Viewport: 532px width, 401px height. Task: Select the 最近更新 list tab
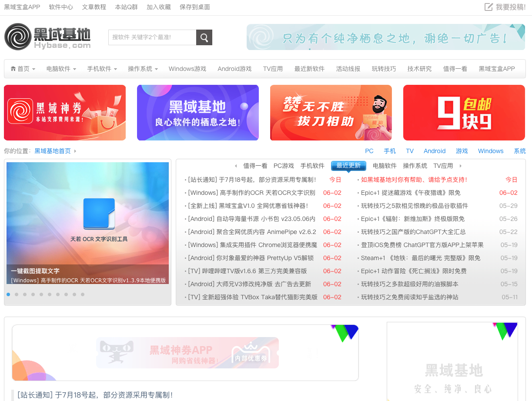348,166
